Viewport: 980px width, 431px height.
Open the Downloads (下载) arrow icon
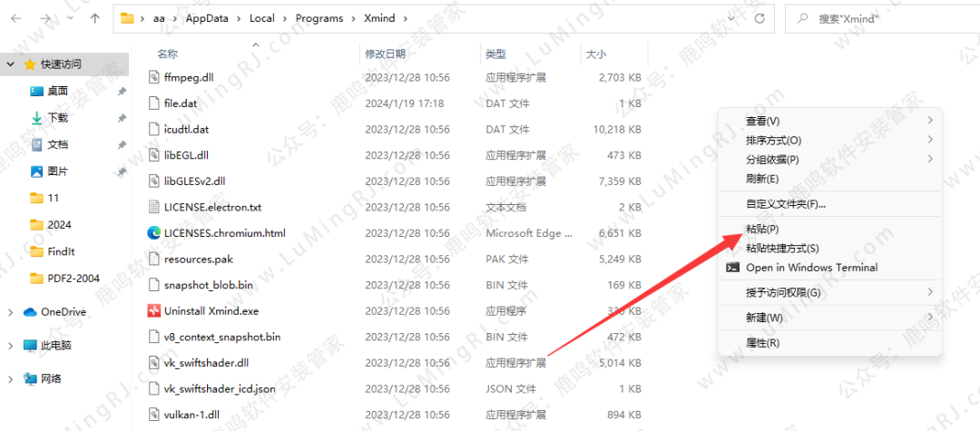pos(37,118)
